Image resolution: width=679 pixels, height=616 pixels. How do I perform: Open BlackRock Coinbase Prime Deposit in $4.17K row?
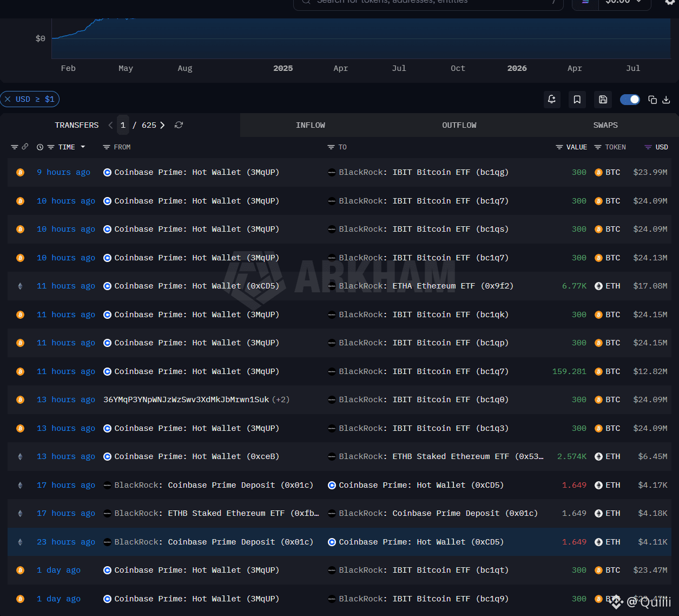214,485
